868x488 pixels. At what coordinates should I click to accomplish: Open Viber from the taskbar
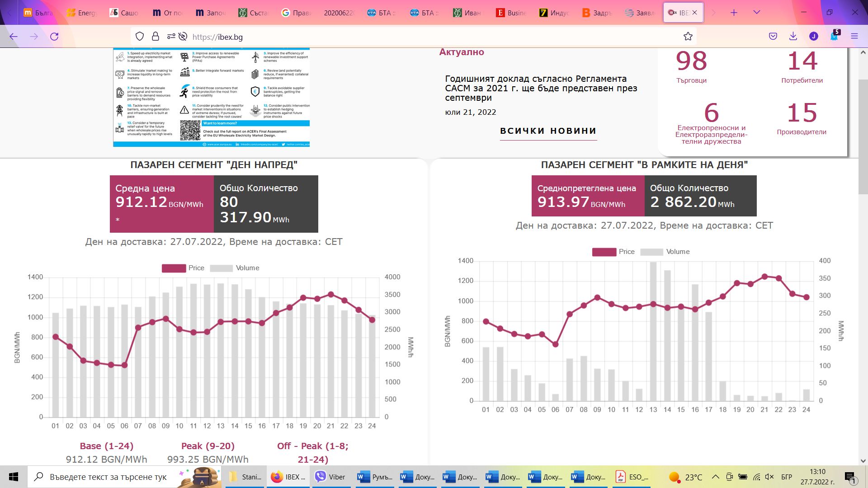click(x=330, y=477)
